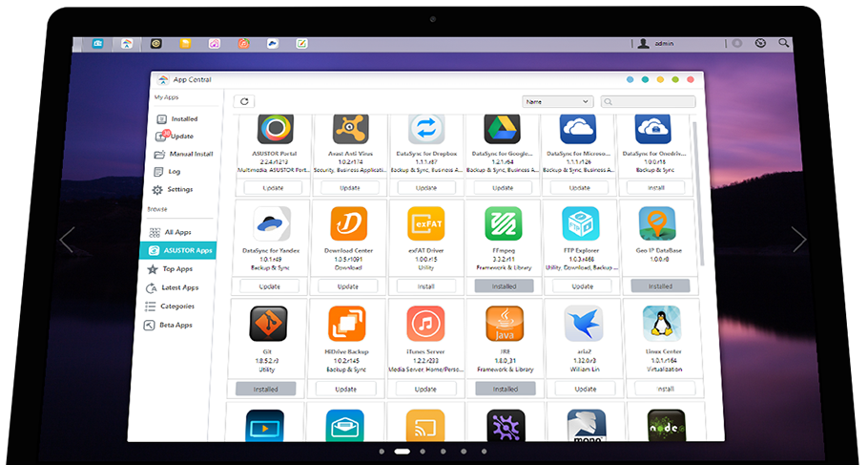The image size is (868, 465).
Task: Install the exFAT Driver
Action: tap(425, 286)
